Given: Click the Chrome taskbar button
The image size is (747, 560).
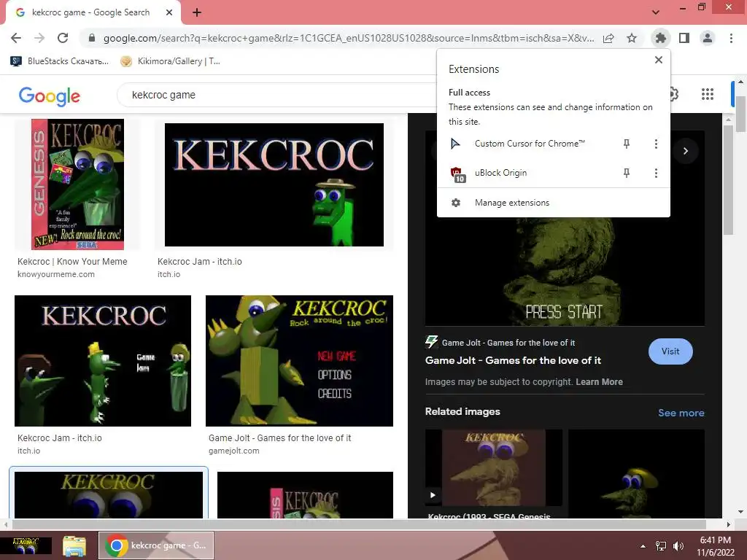Looking at the screenshot, I should click(x=156, y=545).
